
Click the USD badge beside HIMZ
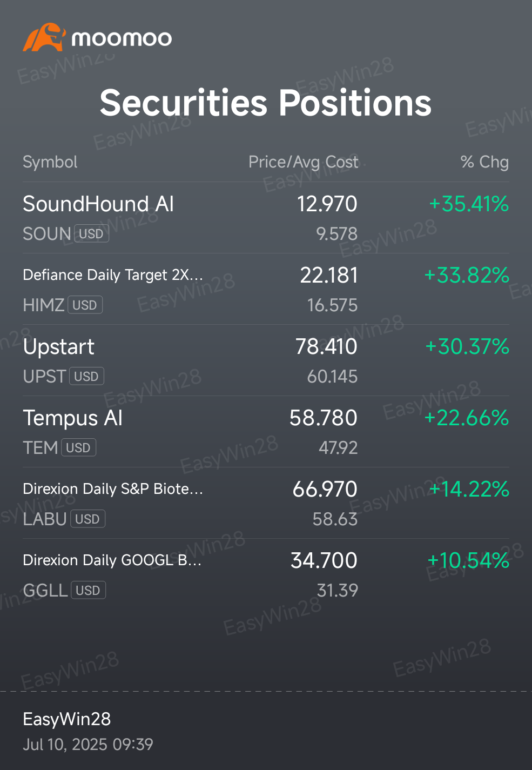tap(85, 305)
